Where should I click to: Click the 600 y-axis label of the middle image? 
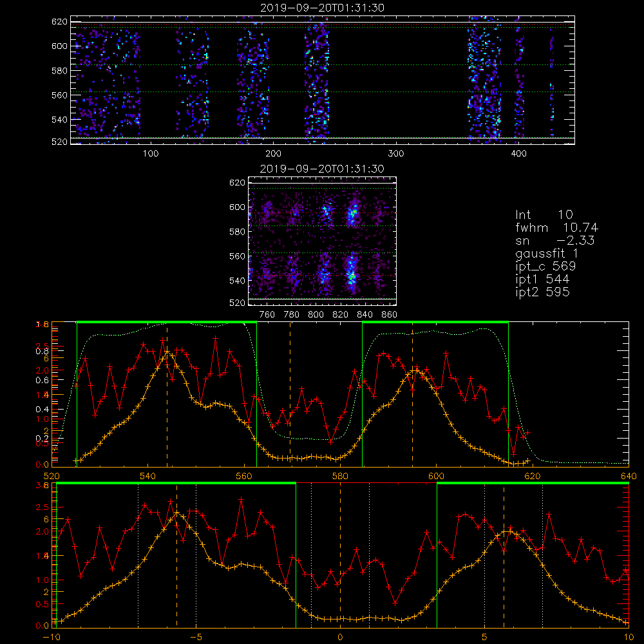(237, 207)
